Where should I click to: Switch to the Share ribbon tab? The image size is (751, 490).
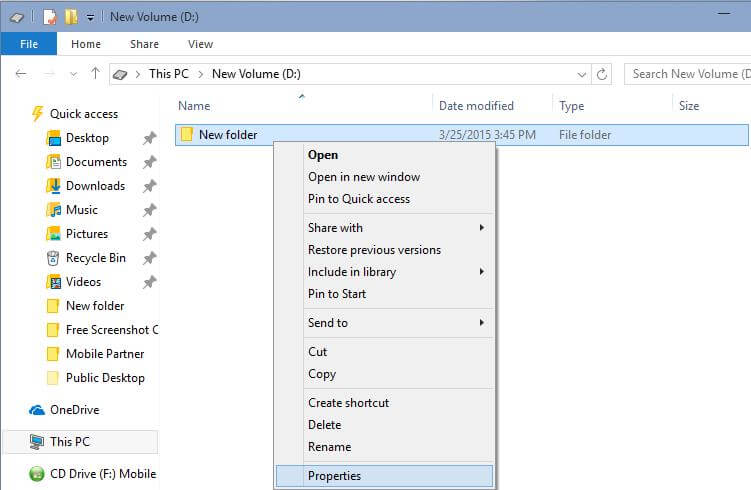144,44
